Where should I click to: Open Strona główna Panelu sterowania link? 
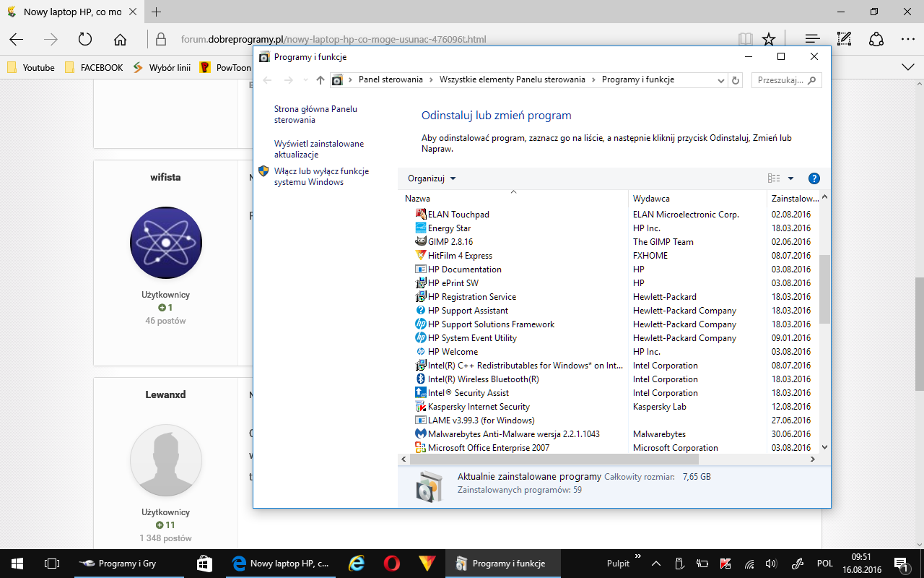(315, 114)
